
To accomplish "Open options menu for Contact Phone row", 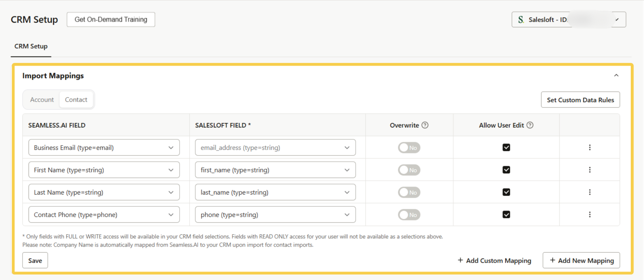I will click(590, 214).
